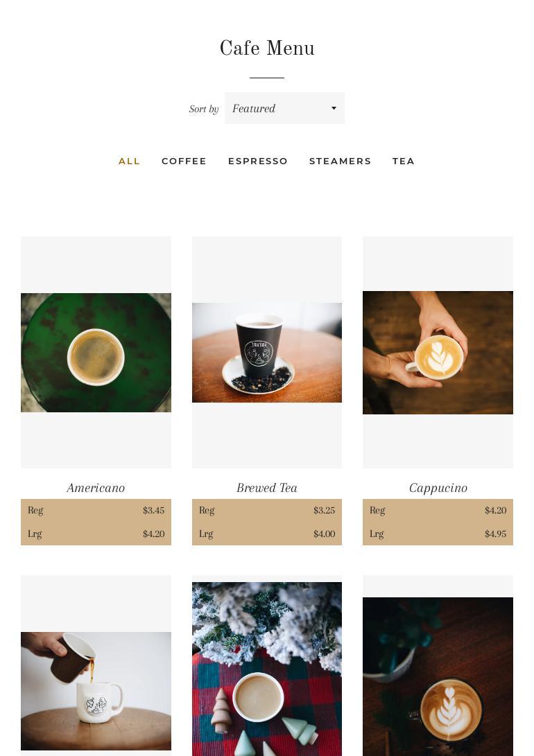The image size is (534, 756).
Task: Show the STEAMERS category
Action: click(340, 161)
